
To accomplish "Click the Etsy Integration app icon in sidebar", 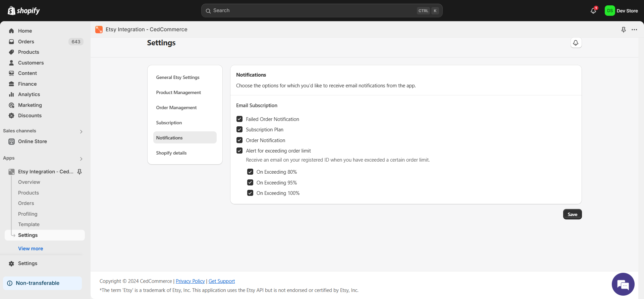I will click(x=11, y=172).
